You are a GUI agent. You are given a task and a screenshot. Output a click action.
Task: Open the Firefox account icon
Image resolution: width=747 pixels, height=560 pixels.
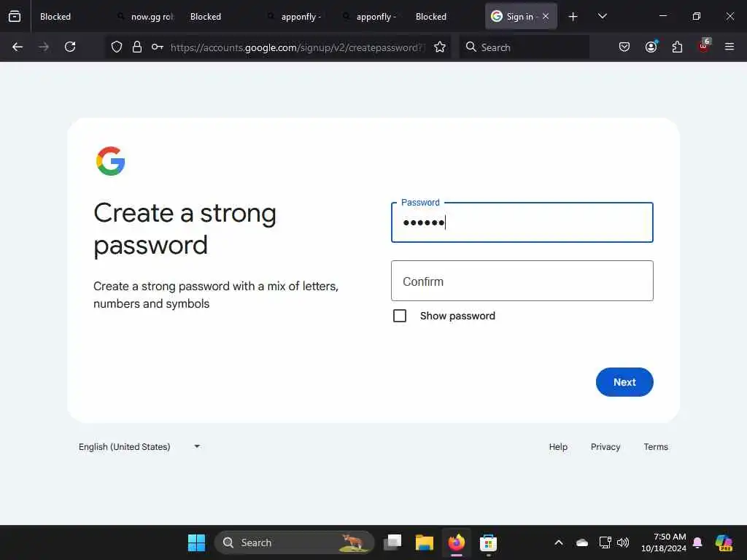click(x=651, y=47)
